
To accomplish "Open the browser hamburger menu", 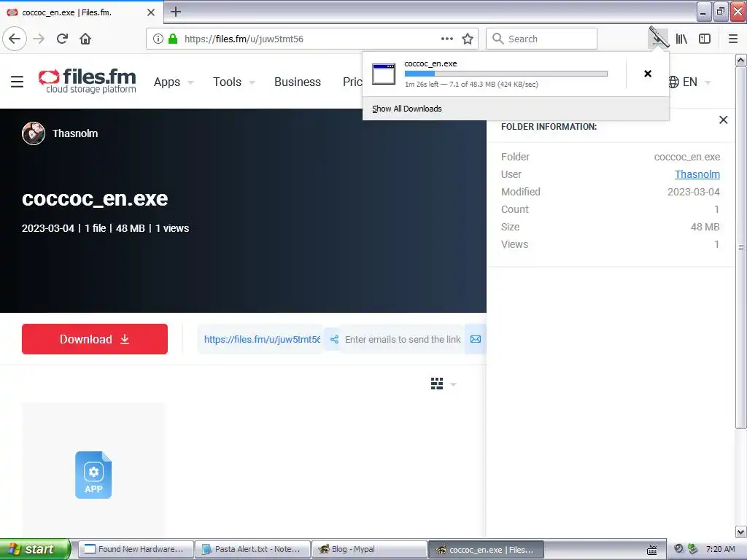I will [733, 39].
